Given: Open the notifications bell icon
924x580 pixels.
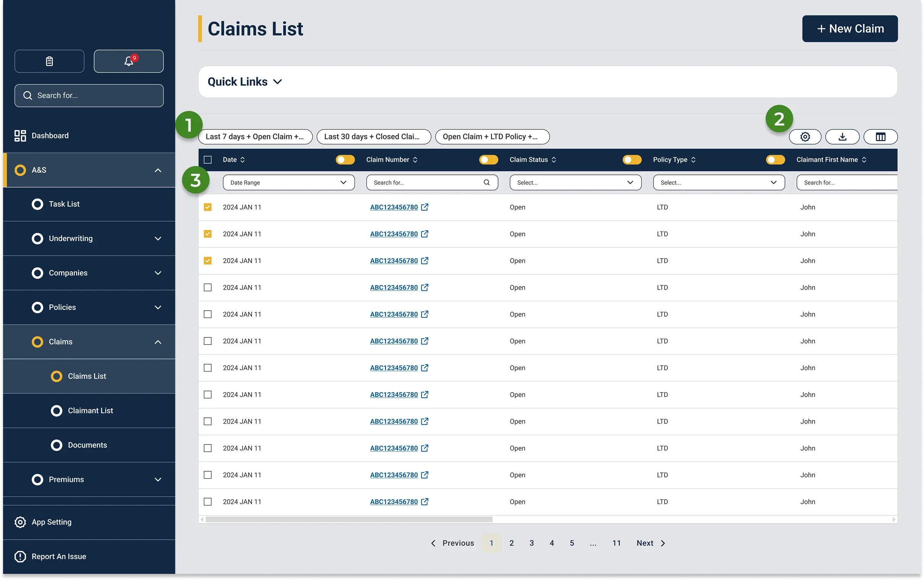Looking at the screenshot, I should coord(129,61).
